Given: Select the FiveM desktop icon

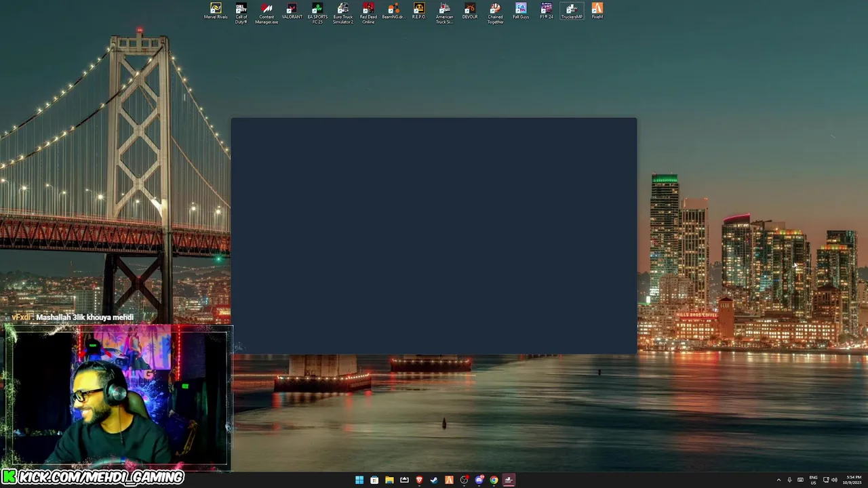Looking at the screenshot, I should 597,12.
